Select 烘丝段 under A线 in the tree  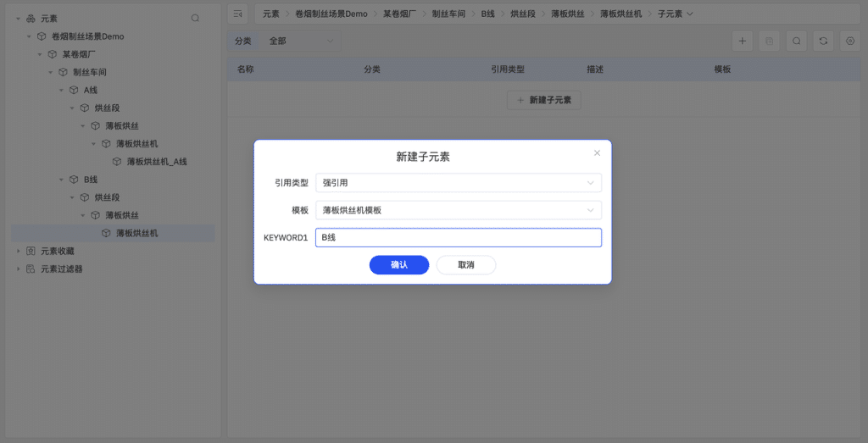coord(107,108)
